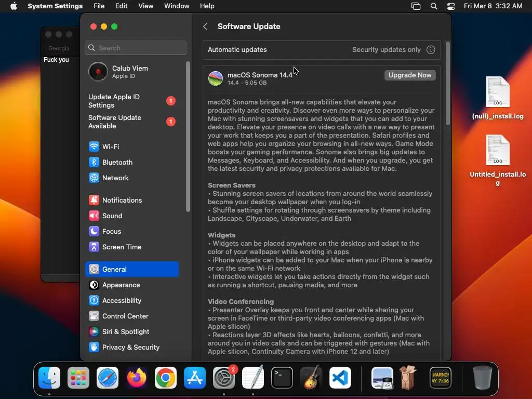Launch GarageBand from the Dock
The image size is (532, 399).
311,378
